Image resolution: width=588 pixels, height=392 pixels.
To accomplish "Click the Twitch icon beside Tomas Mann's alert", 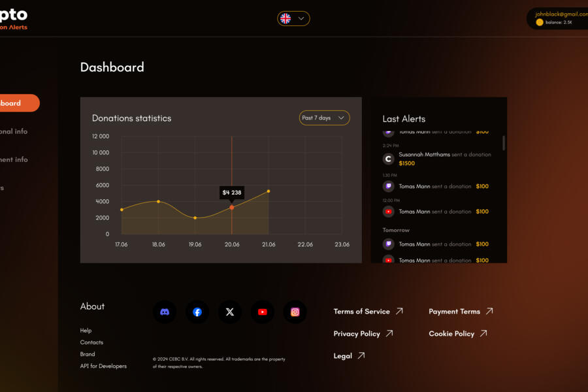I will coord(388,186).
